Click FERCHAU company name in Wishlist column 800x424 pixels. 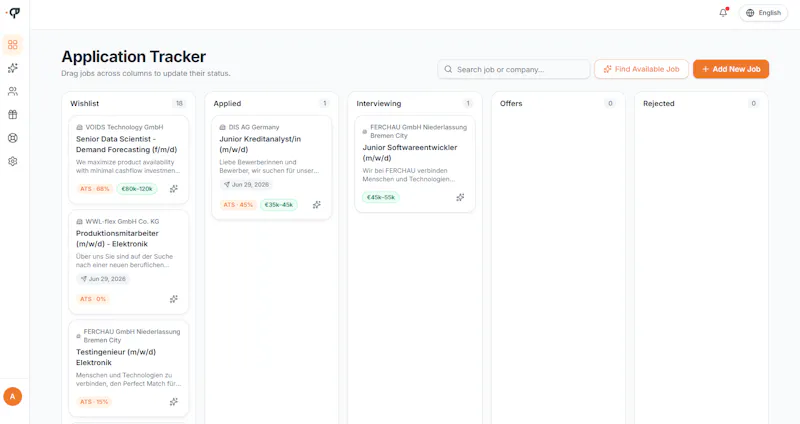[x=132, y=336]
